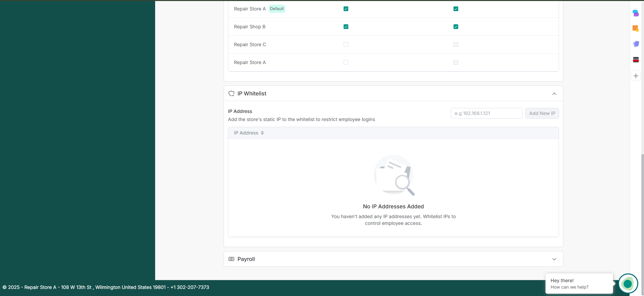Open the green live chat widget icon
The width and height of the screenshot is (644, 296).
tap(628, 284)
